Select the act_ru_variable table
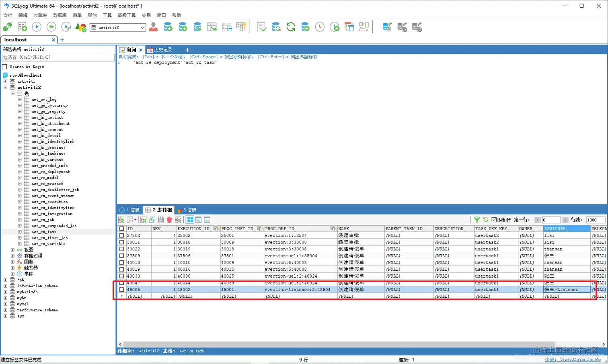The width and height of the screenshot is (608, 364). point(48,244)
